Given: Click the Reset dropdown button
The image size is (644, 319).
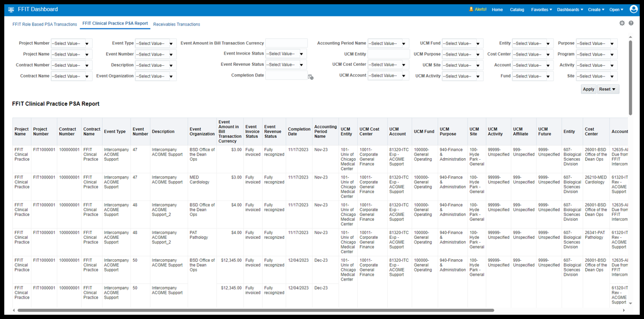Looking at the screenshot, I should 608,89.
